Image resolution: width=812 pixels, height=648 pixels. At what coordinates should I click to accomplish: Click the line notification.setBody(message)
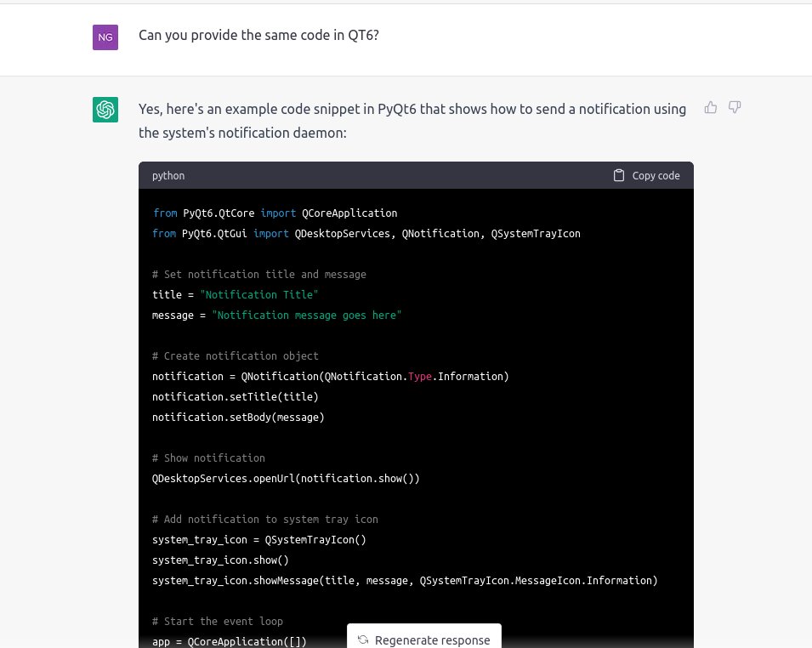point(238,417)
